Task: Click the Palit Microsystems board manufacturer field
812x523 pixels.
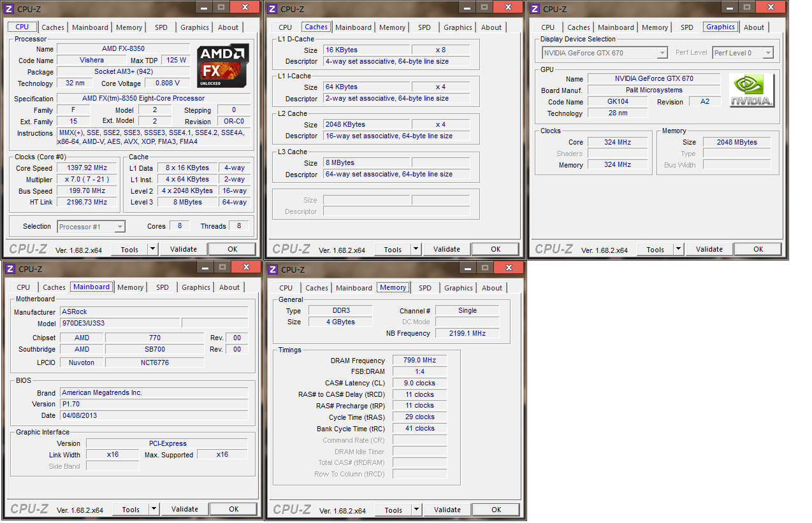Action: coord(654,90)
